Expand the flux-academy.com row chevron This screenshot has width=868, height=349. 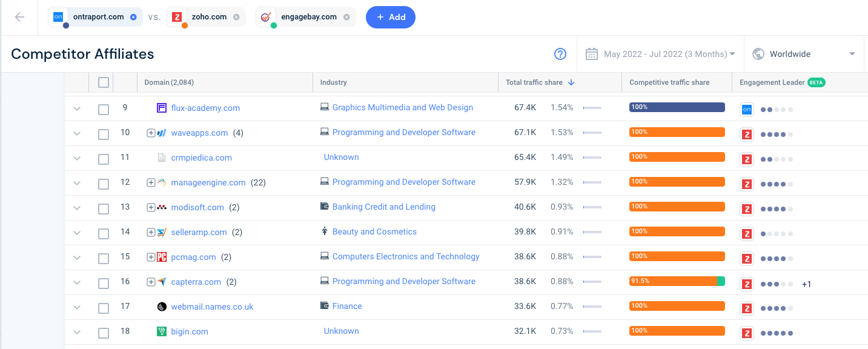(76, 109)
